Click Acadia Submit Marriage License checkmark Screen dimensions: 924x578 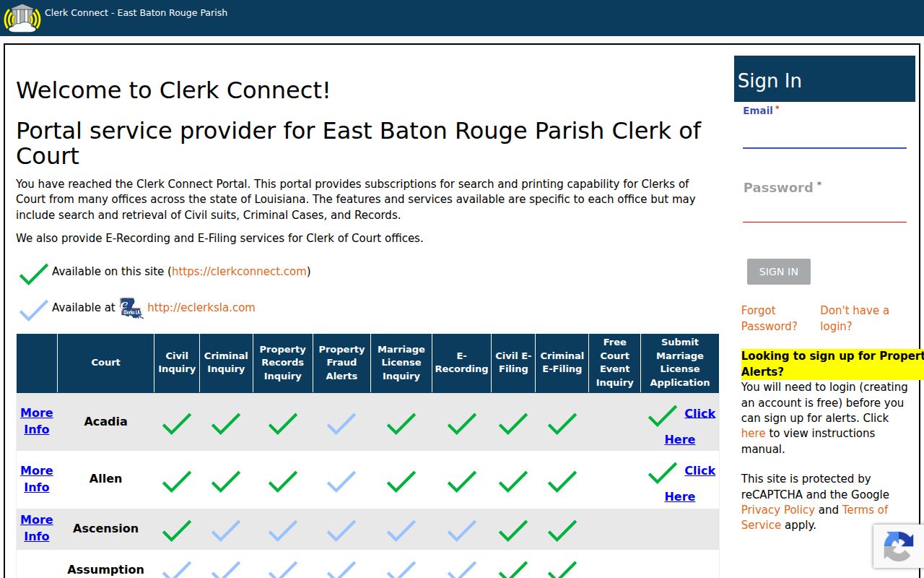click(x=663, y=415)
